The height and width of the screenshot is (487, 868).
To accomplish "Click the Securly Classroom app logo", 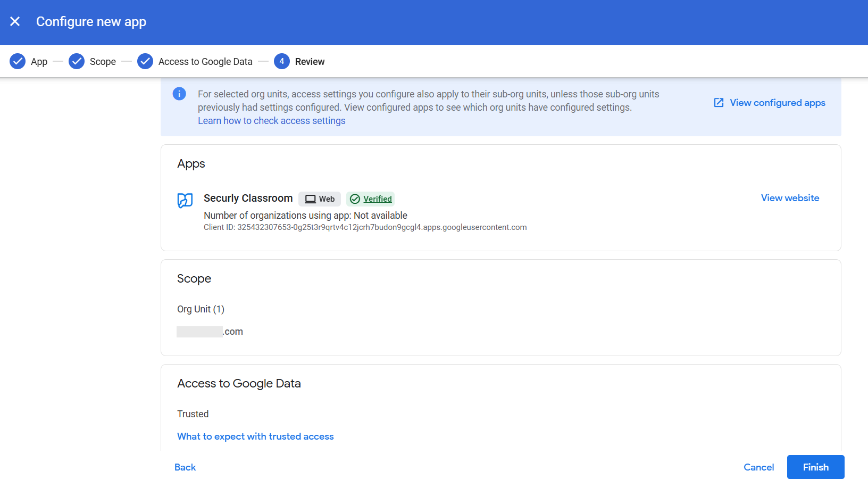I will pyautogui.click(x=185, y=200).
